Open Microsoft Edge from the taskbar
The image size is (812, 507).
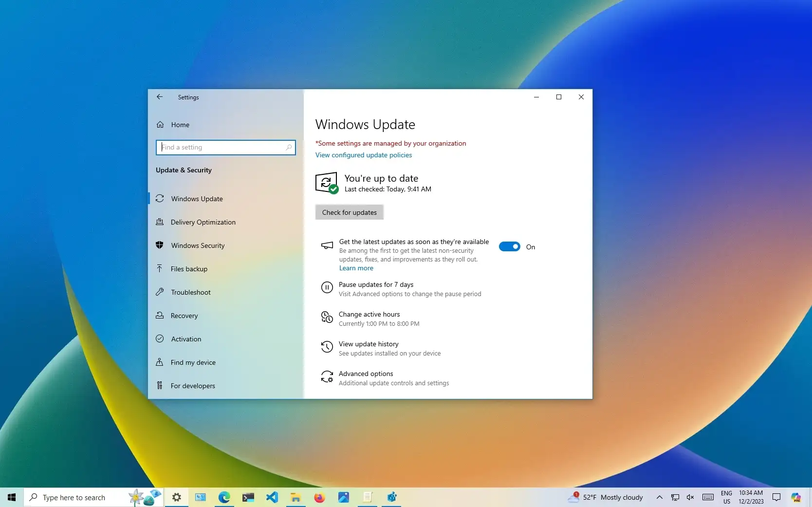click(x=224, y=497)
